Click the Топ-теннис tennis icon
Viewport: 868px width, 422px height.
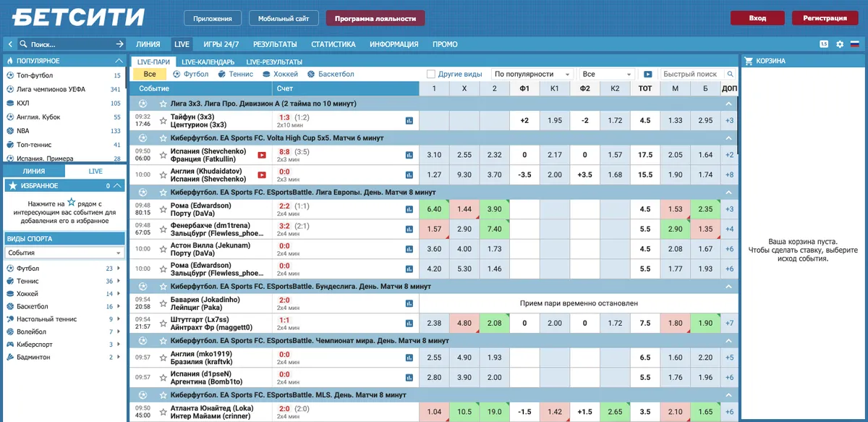pos(10,145)
